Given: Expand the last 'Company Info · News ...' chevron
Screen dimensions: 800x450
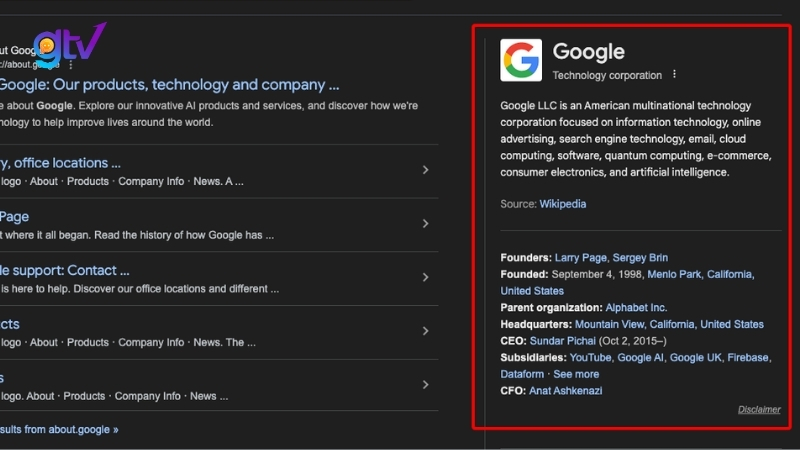Looking at the screenshot, I should click(426, 385).
